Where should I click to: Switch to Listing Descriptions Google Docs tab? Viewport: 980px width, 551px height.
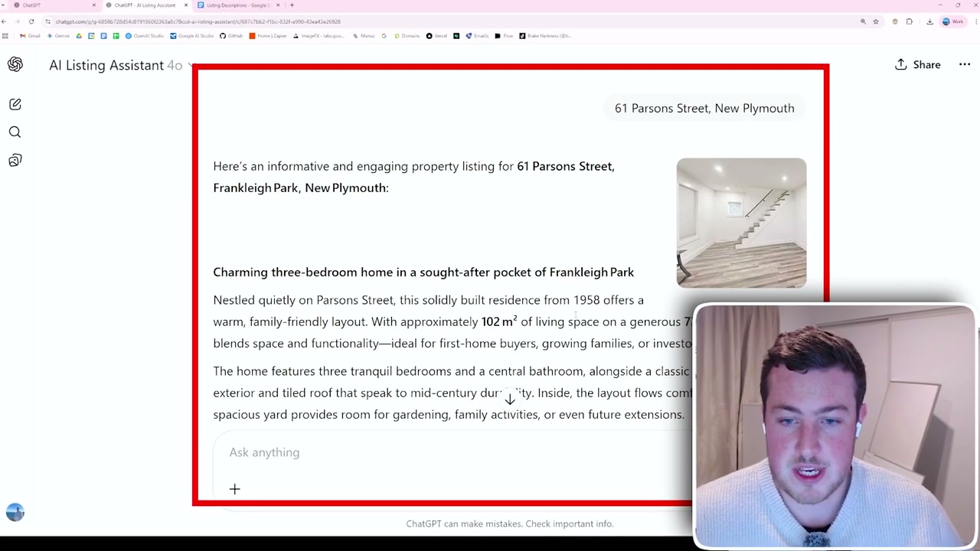[237, 5]
